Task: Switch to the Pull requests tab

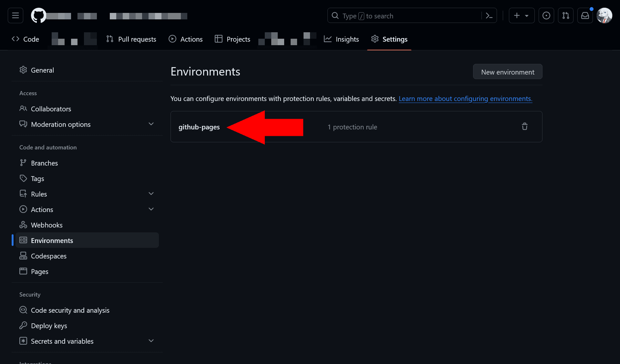Action: point(131,39)
